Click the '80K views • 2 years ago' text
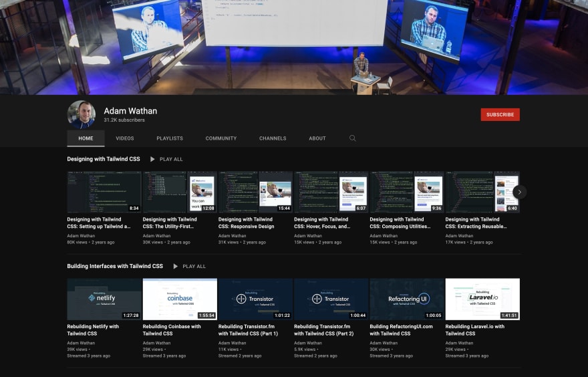 (x=91, y=243)
